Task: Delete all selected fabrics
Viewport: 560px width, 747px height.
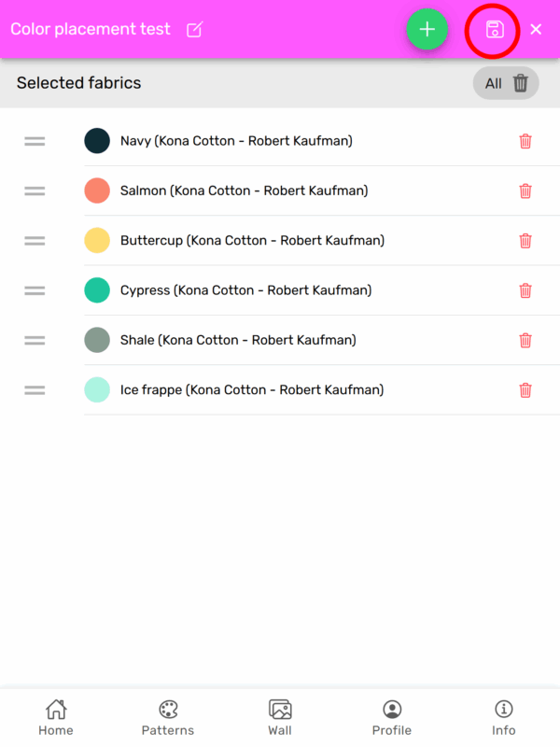Action: tap(506, 83)
